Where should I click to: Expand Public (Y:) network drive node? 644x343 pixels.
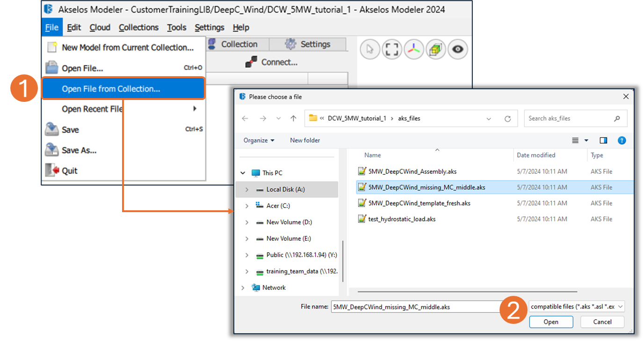(247, 255)
